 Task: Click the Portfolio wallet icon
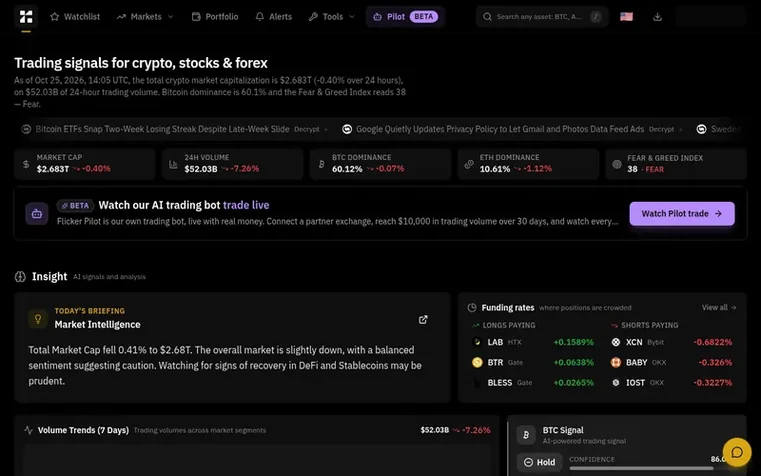tap(196, 17)
